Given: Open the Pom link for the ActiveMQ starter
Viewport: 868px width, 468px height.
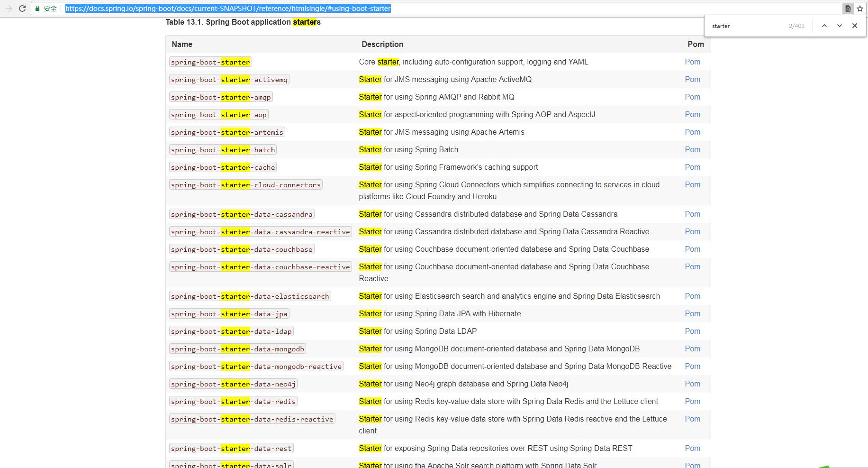Looking at the screenshot, I should click(692, 79).
